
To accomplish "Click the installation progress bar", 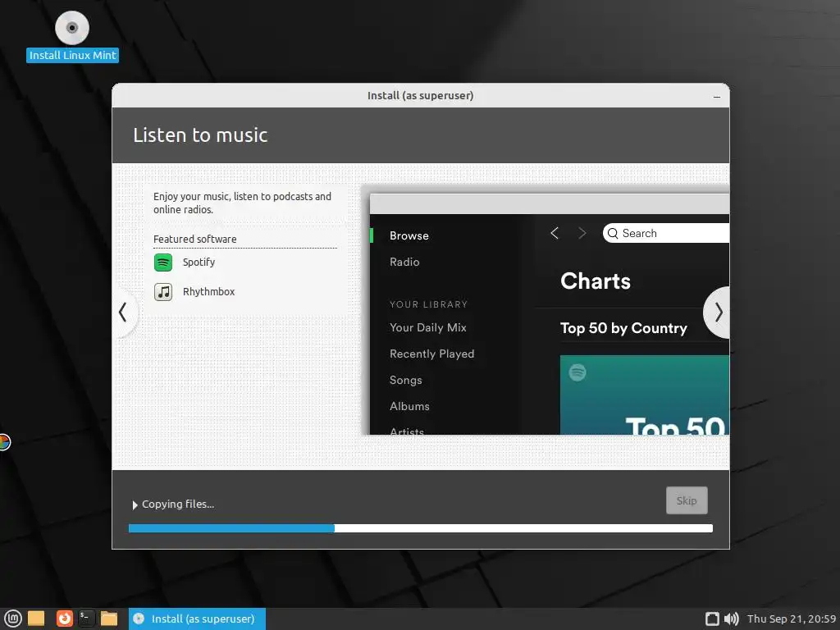I will pos(421,528).
